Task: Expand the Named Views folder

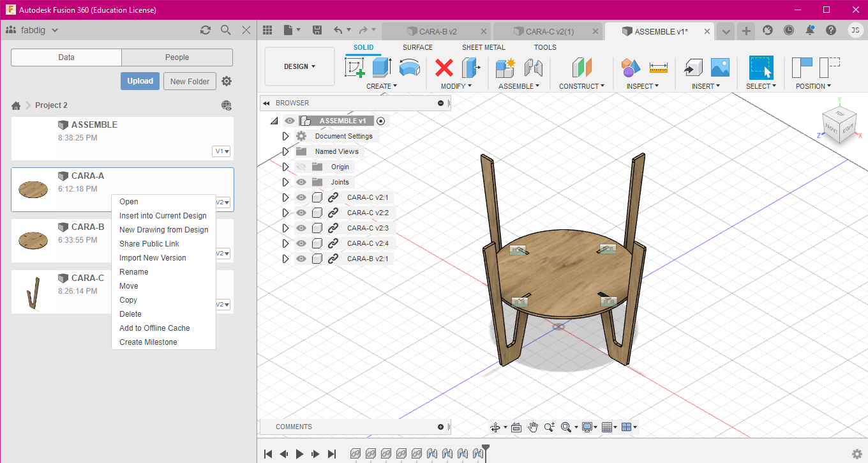Action: tap(285, 151)
